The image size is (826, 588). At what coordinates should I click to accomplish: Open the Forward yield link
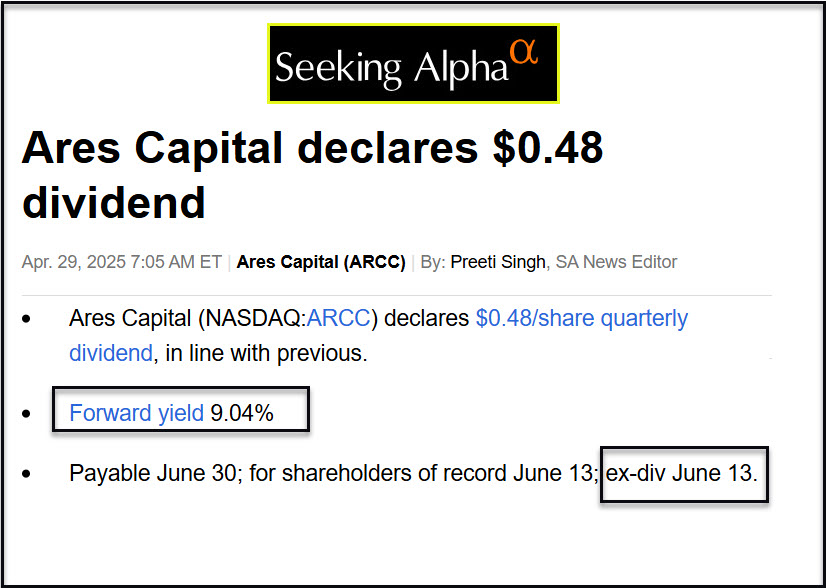136,412
